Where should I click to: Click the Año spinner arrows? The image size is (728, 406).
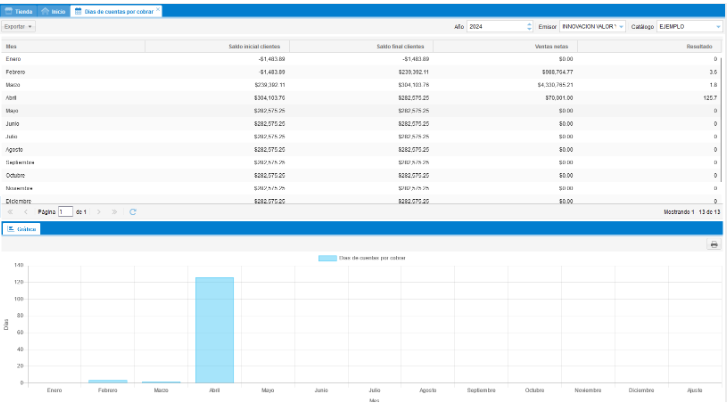click(528, 26)
